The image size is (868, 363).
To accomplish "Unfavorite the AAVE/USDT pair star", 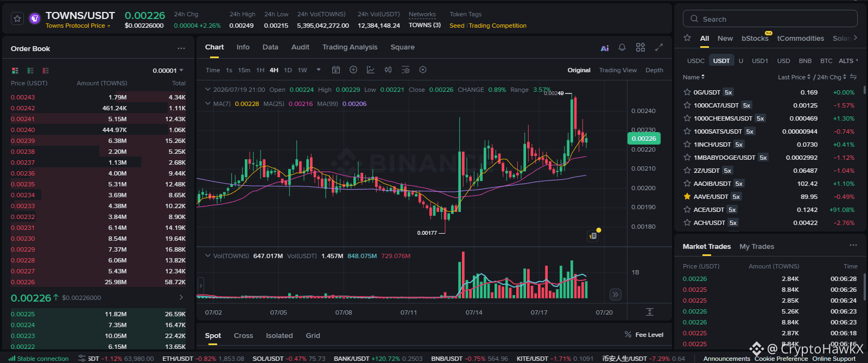I will (x=687, y=197).
